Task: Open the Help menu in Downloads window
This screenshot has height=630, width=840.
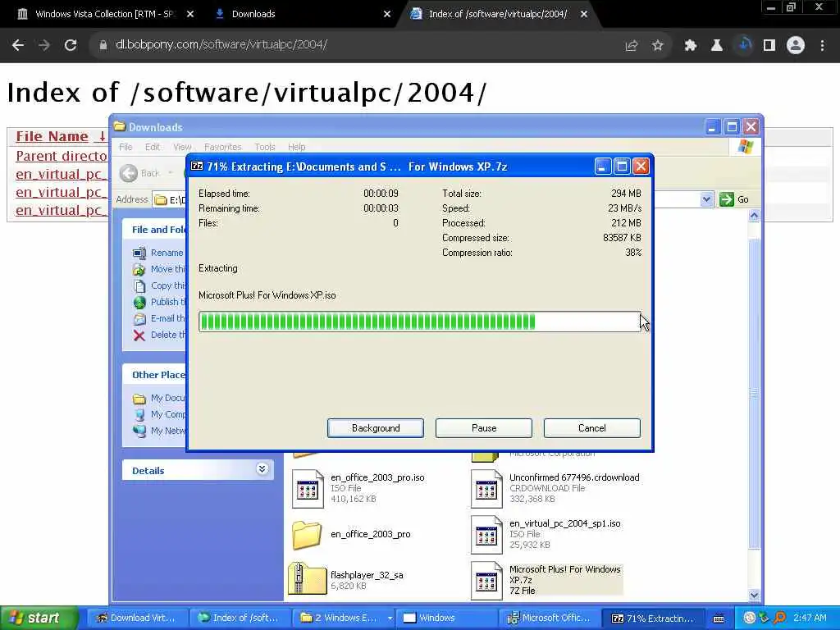Action: click(x=296, y=147)
